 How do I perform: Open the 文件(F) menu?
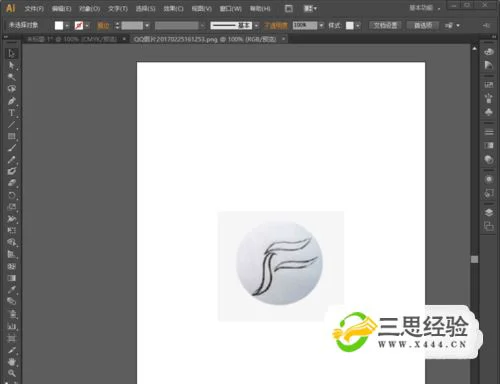[x=34, y=8]
